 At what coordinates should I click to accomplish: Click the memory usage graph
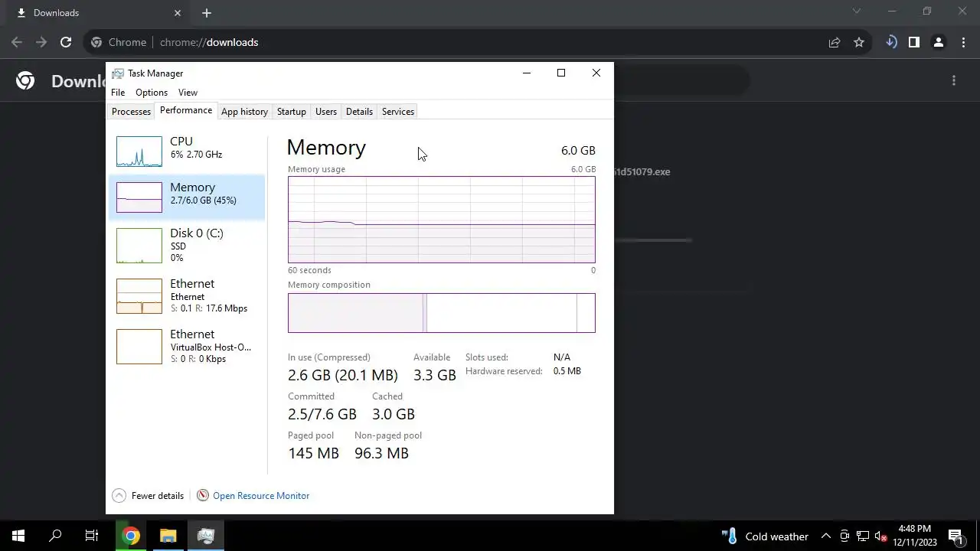(x=442, y=220)
